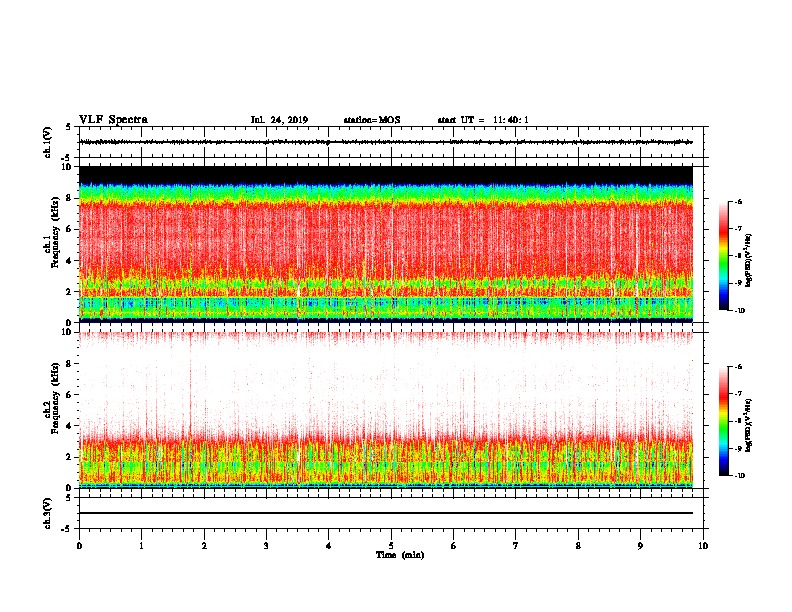Image resolution: width=792 pixels, height=612 pixels.
Task: Click the "VLF Spectra" plot title
Action: pyautogui.click(x=113, y=120)
